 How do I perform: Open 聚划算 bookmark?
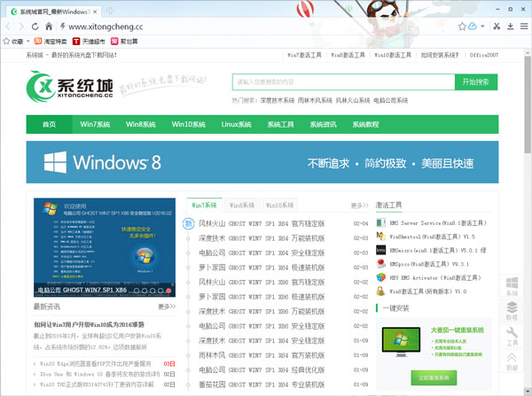124,42
